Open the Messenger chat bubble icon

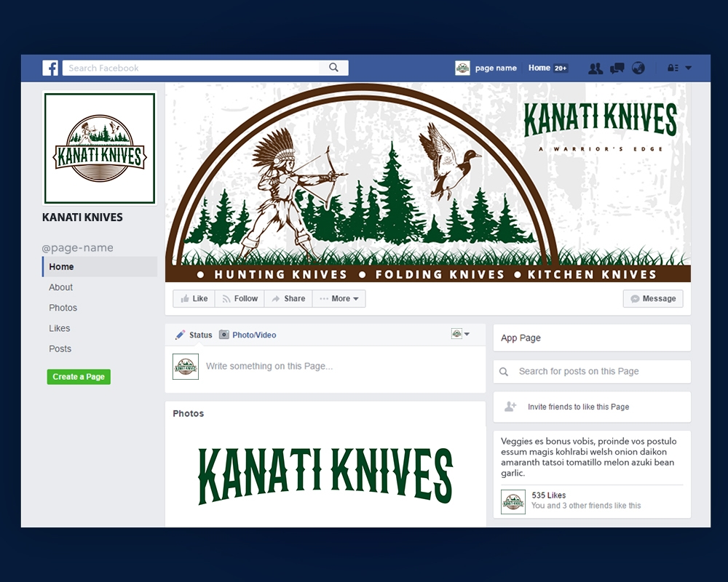[617, 68]
